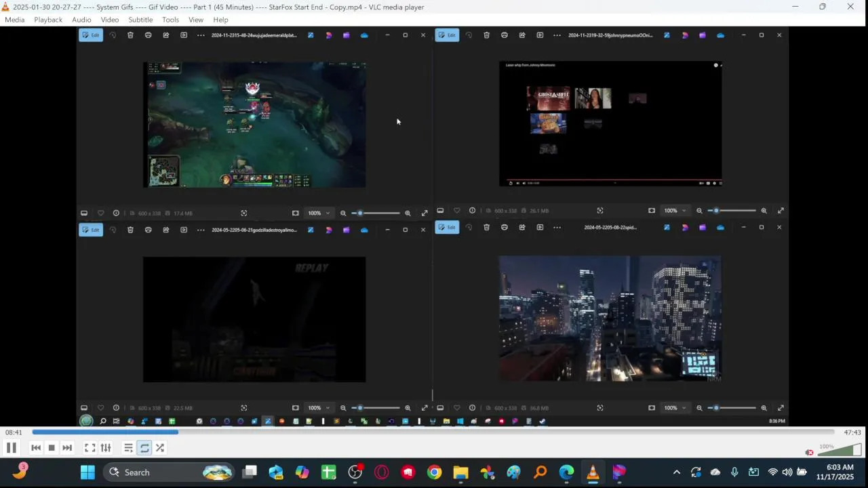Screen dimensions: 868x488
Task: Rotate icon in wujujadeemerald photo window
Action: (x=113, y=35)
